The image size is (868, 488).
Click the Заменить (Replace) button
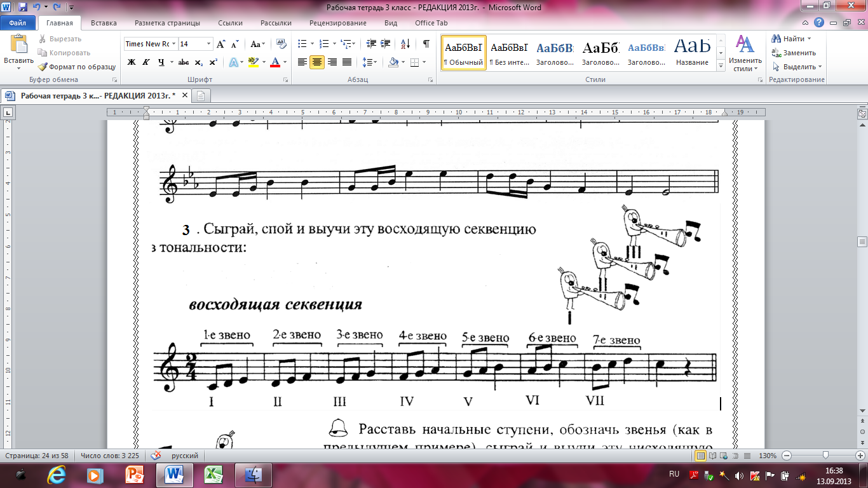(x=795, y=53)
